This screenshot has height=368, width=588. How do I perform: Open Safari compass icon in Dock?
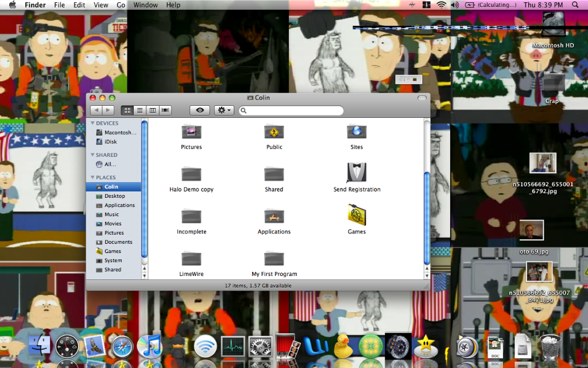122,347
